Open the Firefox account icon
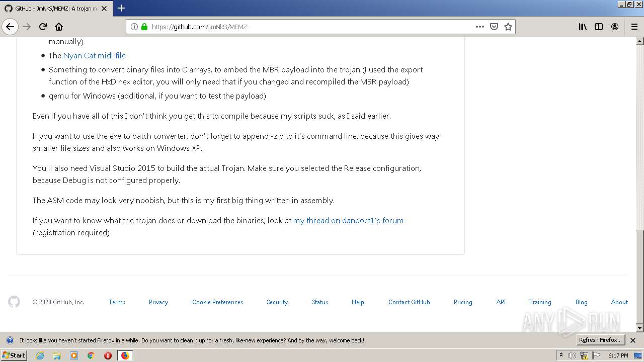 [x=615, y=27]
